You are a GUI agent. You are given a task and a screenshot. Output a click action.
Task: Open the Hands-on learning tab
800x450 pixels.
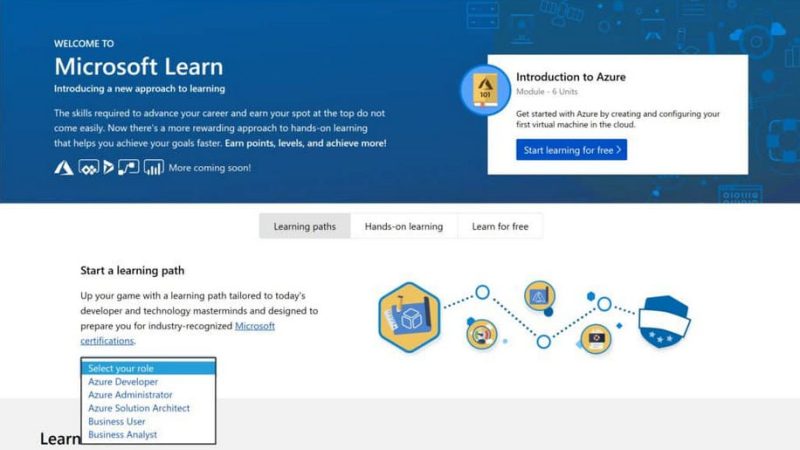[404, 227]
